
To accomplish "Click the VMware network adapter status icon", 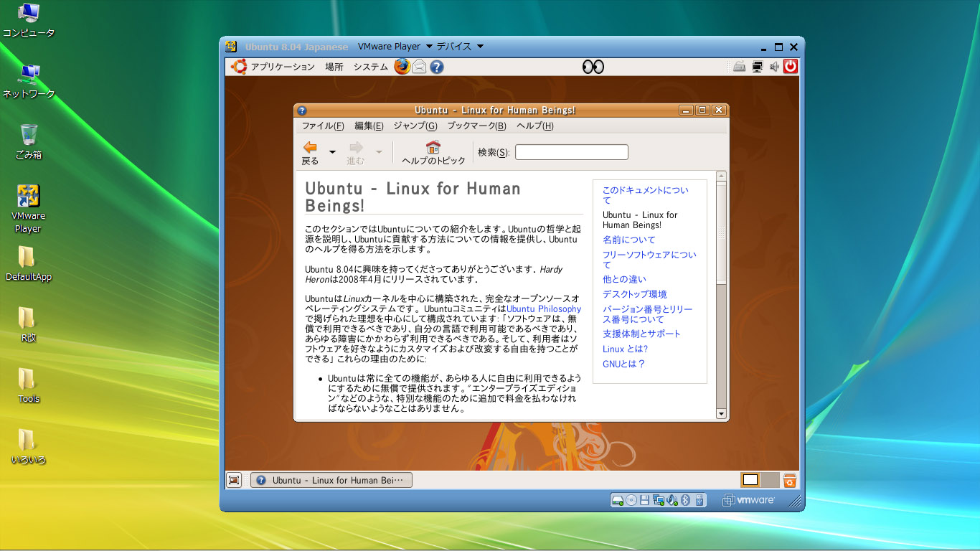I will tap(658, 500).
